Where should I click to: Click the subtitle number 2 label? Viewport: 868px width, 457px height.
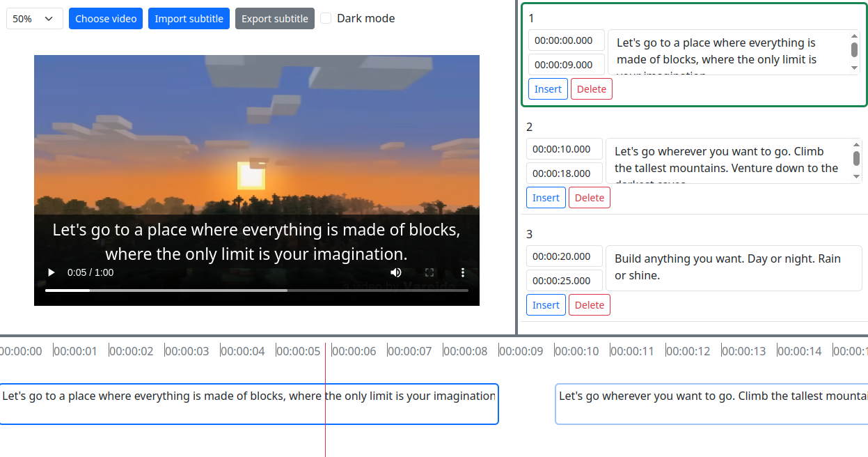(x=530, y=127)
